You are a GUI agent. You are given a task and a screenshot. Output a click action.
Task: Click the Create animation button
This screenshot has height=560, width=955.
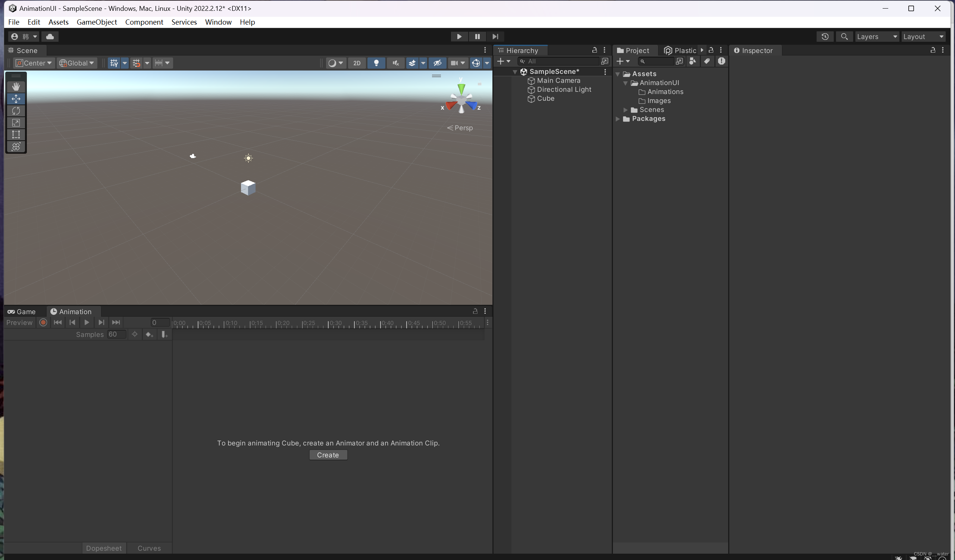pyautogui.click(x=328, y=455)
